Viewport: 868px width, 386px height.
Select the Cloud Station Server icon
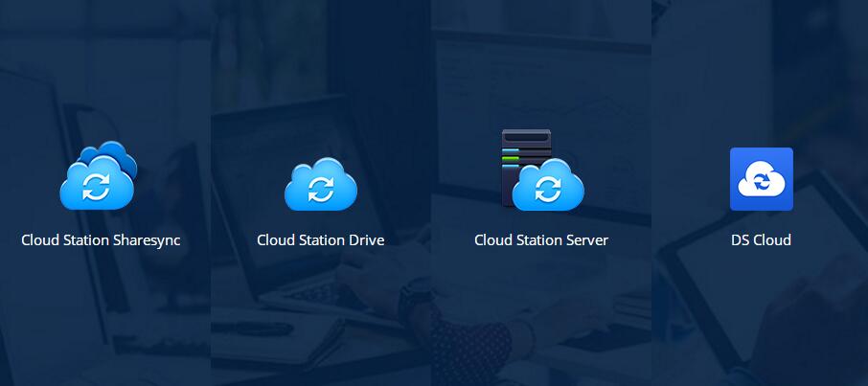(541, 172)
